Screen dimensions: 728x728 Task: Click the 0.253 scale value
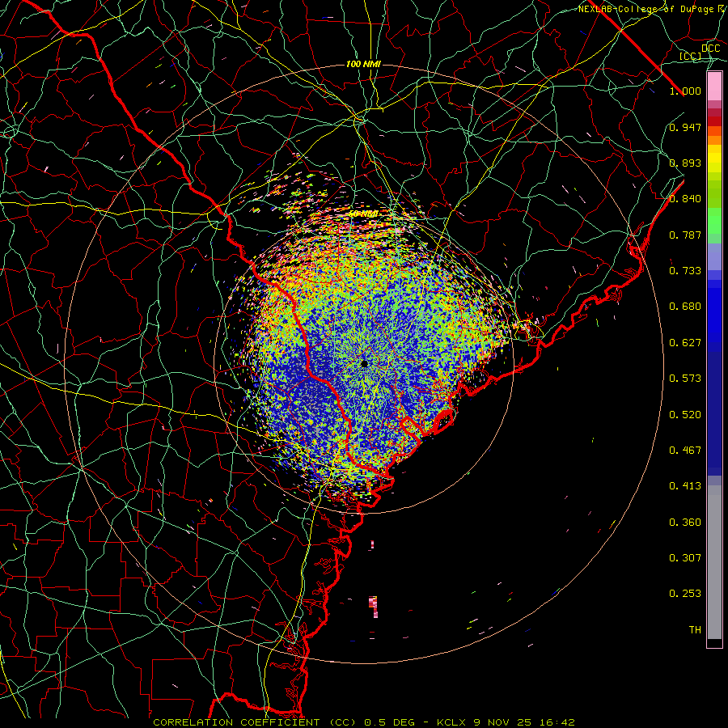(x=685, y=594)
